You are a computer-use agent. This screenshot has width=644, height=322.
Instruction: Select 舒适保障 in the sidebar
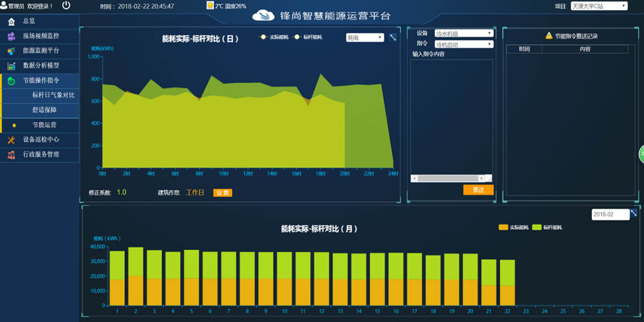pyautogui.click(x=44, y=110)
